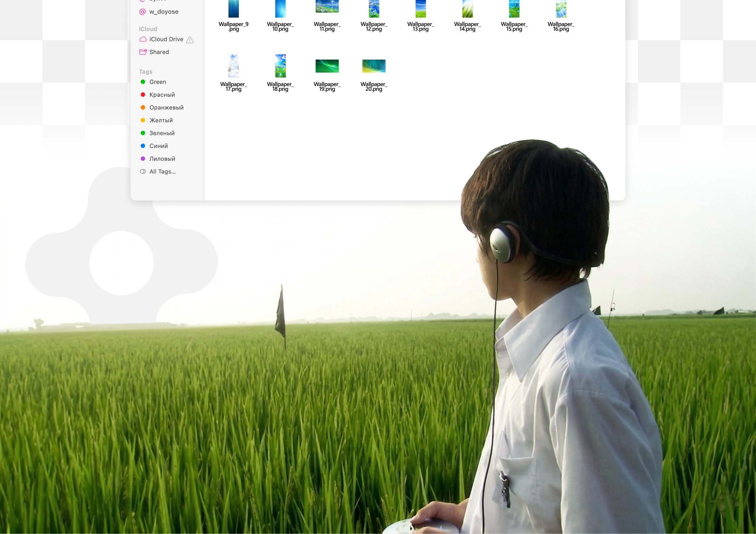Viewport: 756px width, 534px height.
Task: Click the w_doyose sidebar item
Action: (164, 12)
